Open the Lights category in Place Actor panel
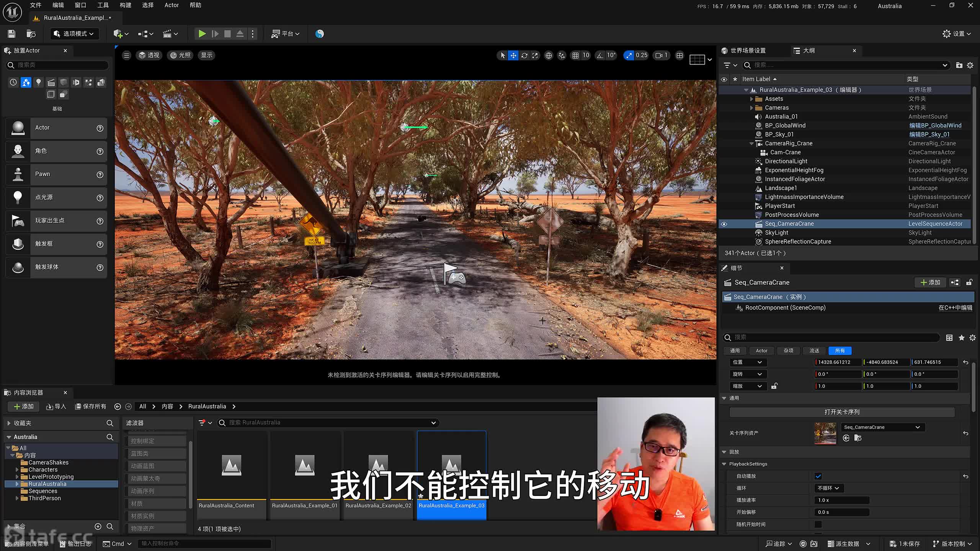The width and height of the screenshot is (980, 551). (38, 82)
